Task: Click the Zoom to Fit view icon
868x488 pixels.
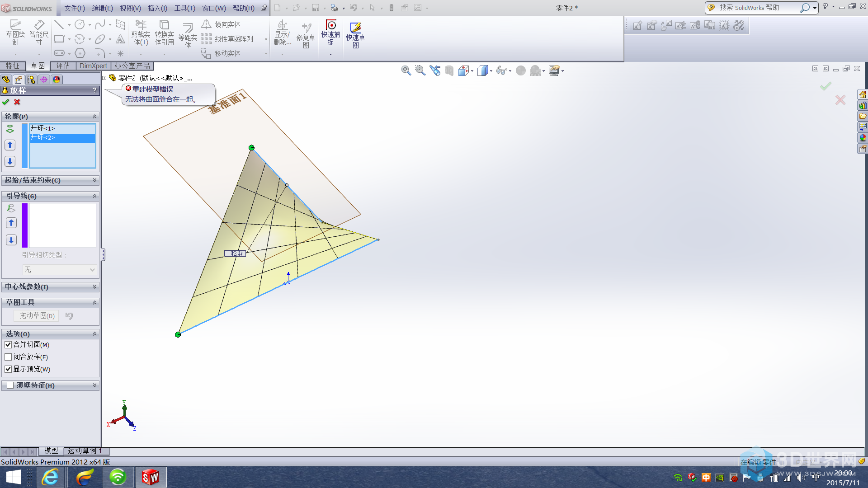Action: coord(406,70)
